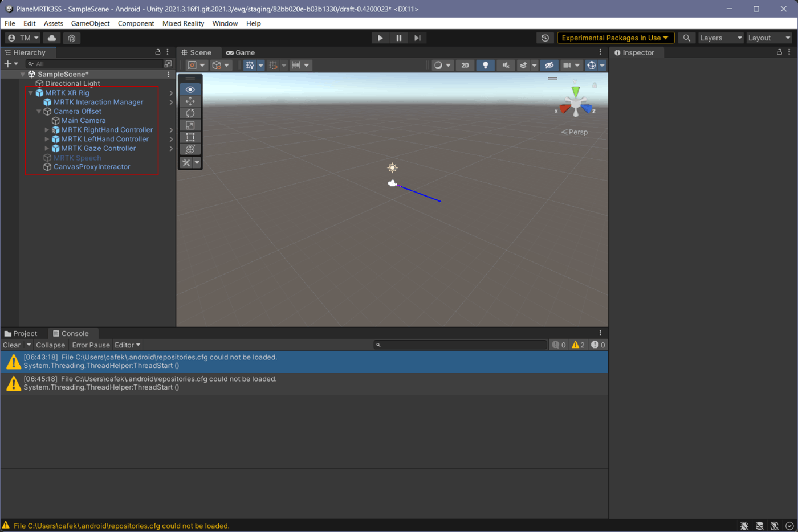
Task: Click the Console search field
Action: [x=461, y=345]
